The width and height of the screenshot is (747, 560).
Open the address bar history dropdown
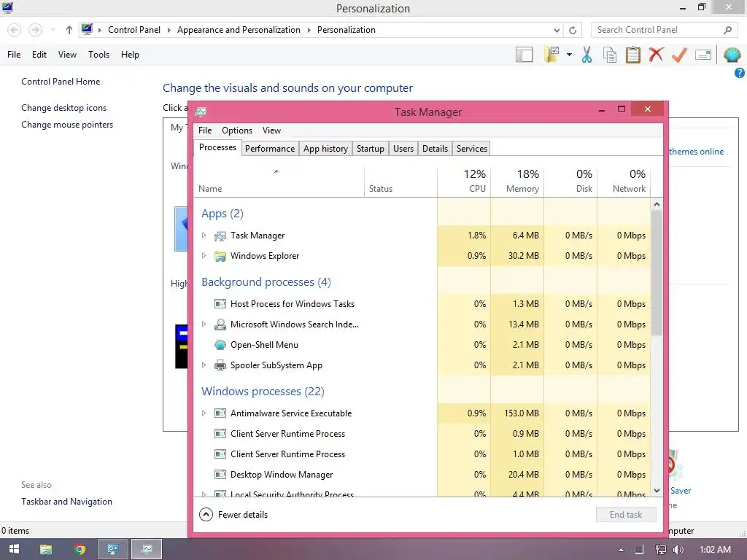(557, 30)
